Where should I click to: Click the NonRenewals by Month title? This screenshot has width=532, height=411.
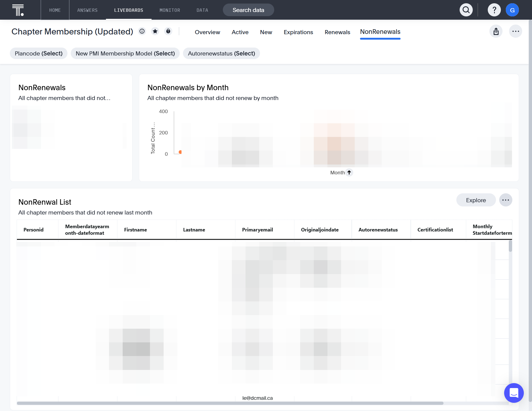pyautogui.click(x=188, y=87)
